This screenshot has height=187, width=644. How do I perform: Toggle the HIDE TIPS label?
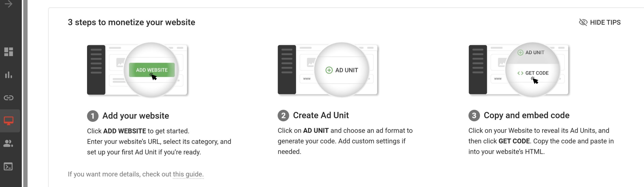tap(605, 22)
